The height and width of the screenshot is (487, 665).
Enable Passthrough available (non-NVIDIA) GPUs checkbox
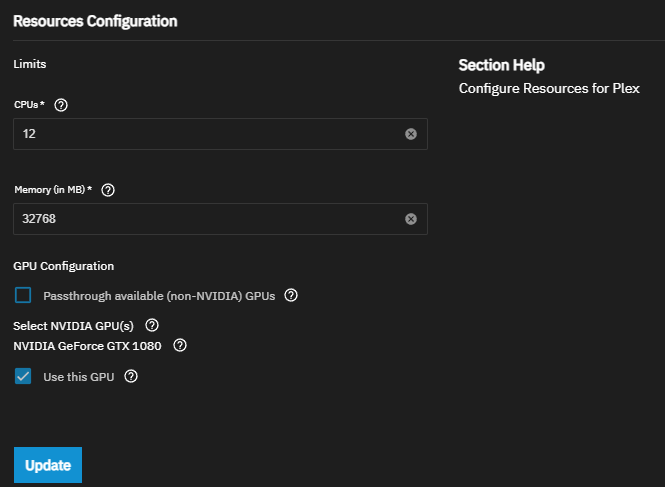pos(23,296)
